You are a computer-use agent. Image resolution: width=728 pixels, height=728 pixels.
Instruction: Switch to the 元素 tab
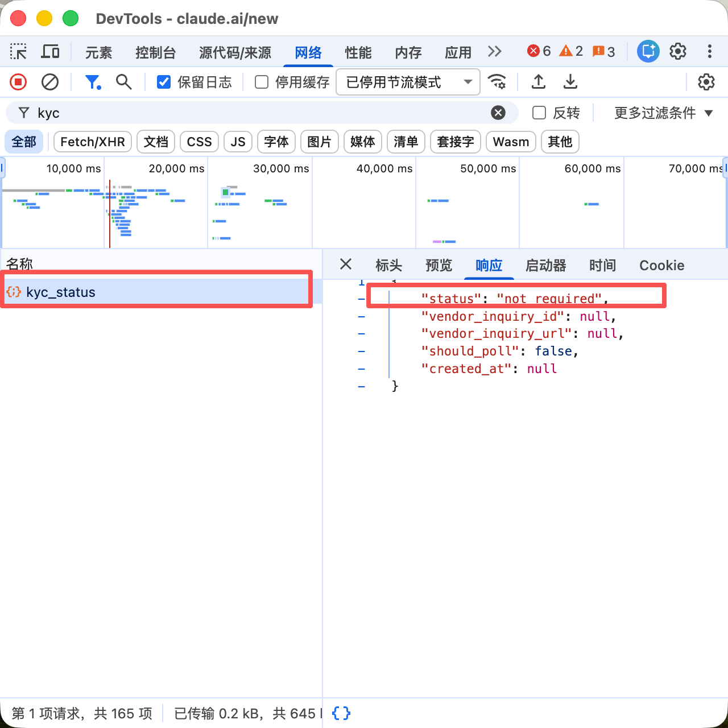pyautogui.click(x=99, y=53)
